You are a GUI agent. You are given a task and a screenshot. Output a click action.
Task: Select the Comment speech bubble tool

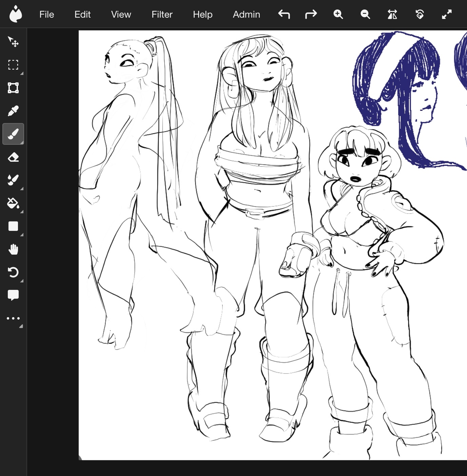pyautogui.click(x=13, y=295)
